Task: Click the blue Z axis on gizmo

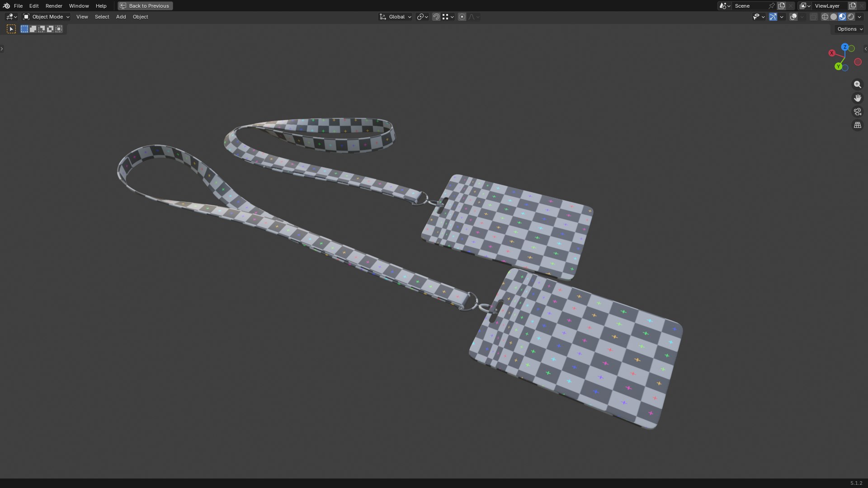Action: 844,47
